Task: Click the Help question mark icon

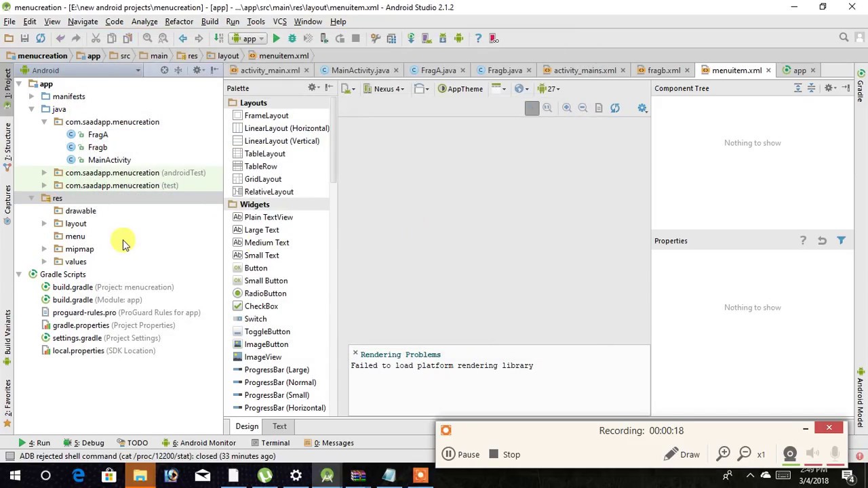Action: click(x=478, y=38)
